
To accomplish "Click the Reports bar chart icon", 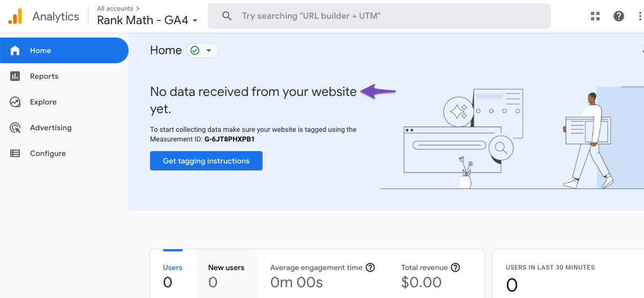I will click(x=15, y=76).
